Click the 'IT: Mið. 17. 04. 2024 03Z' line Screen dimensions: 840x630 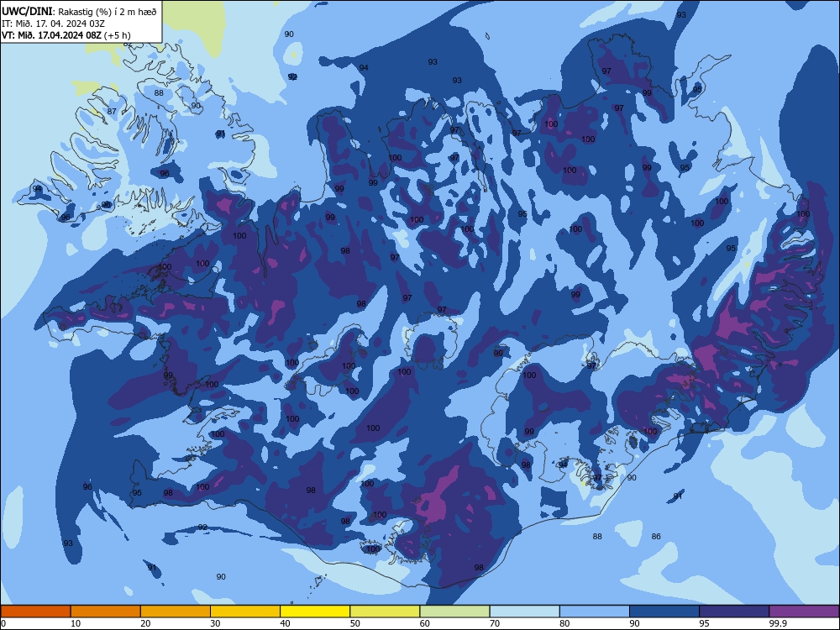53,24
